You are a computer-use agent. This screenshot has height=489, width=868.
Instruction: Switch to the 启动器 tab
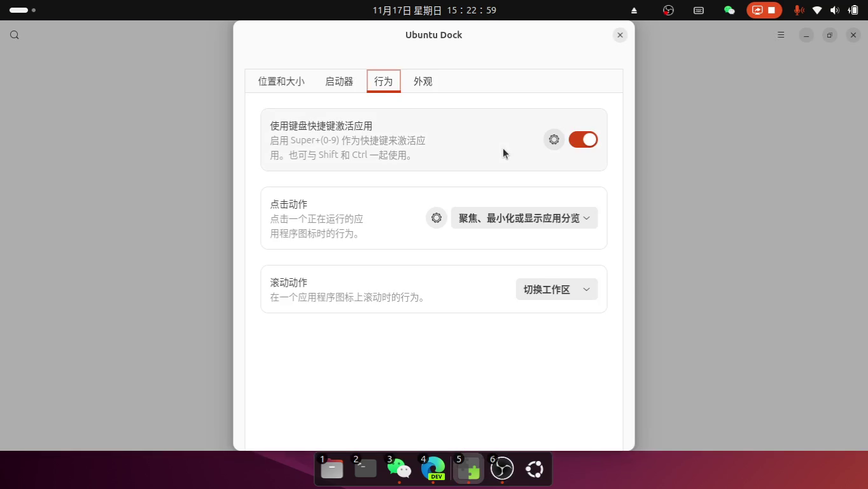(339, 81)
